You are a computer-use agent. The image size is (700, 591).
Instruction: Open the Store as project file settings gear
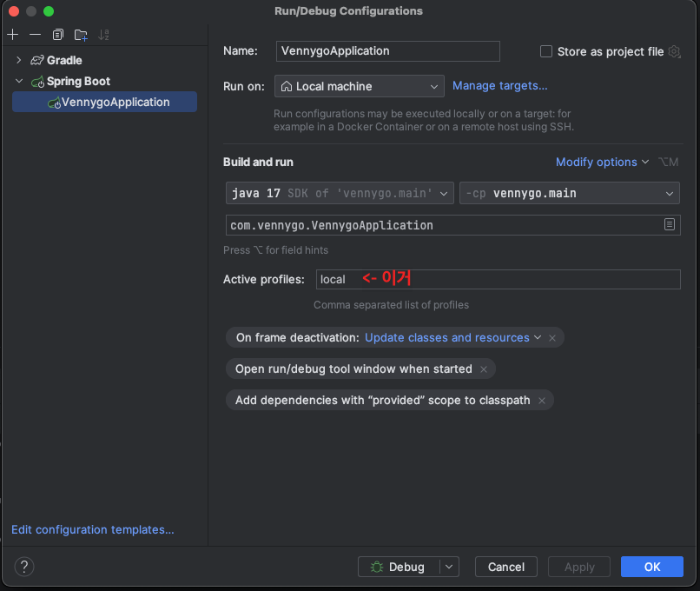(674, 51)
